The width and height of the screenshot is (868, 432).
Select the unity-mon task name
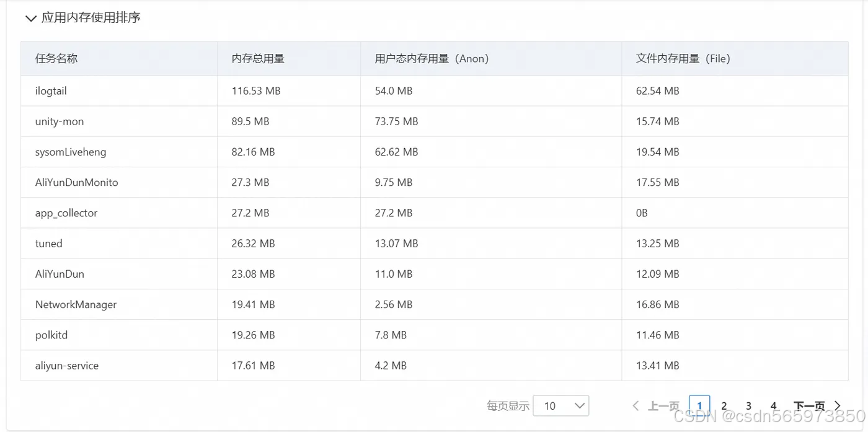point(60,121)
